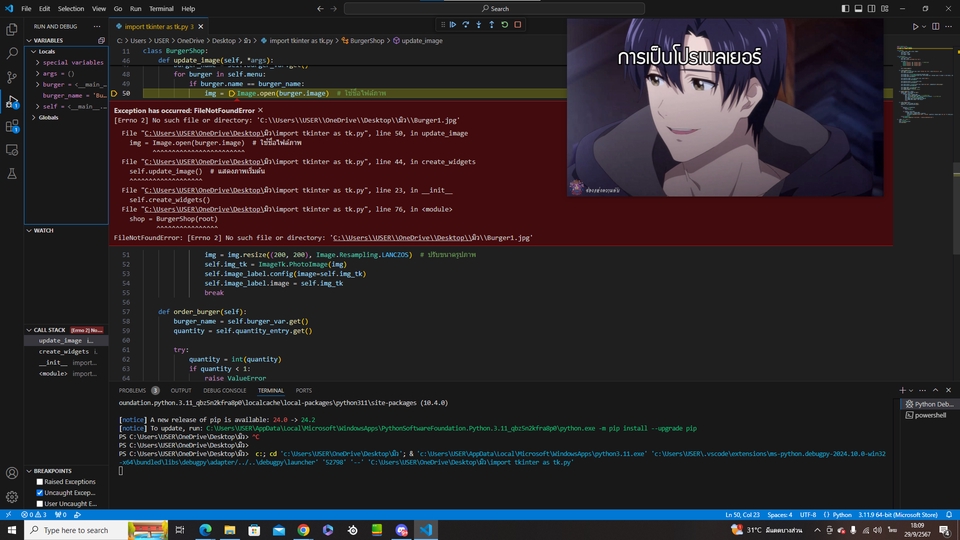Uncheck the Uncaught Exceptions breakpoint
This screenshot has height=540, width=960.
[x=40, y=493]
